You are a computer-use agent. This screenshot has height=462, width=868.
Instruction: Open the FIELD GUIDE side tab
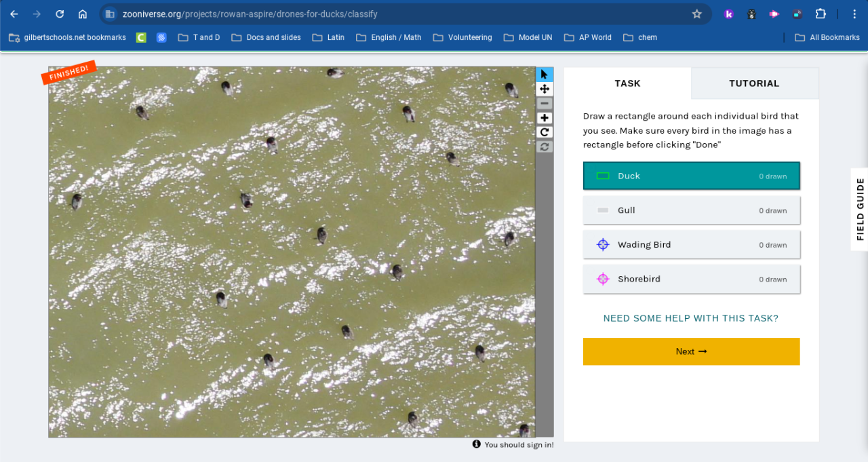860,209
